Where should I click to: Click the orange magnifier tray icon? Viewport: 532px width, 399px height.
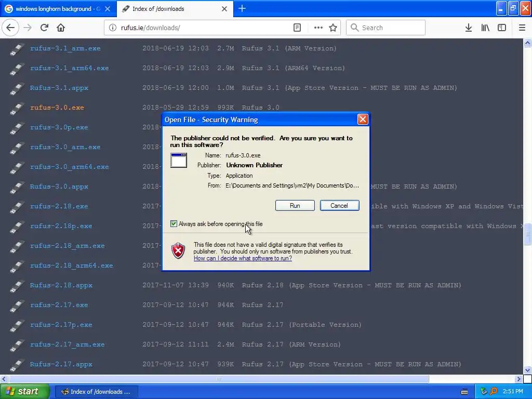(x=494, y=392)
